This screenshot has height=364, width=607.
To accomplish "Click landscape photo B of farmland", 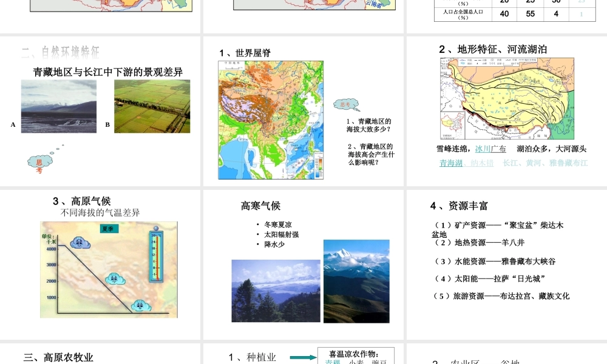I will pos(152,106).
